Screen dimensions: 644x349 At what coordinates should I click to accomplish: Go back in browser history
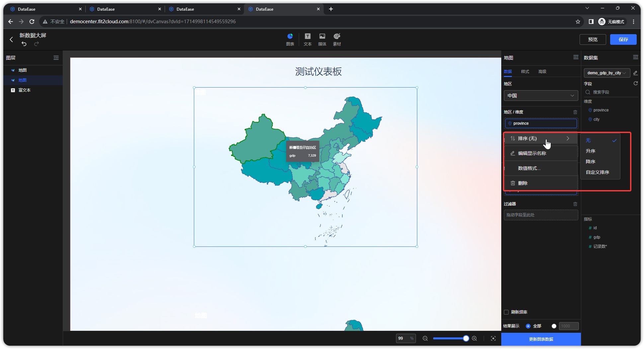pyautogui.click(x=11, y=22)
